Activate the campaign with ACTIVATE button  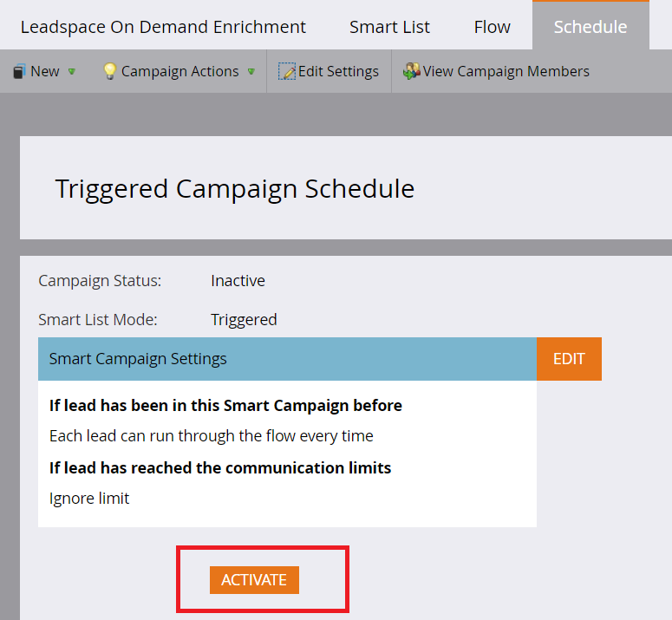(x=254, y=580)
